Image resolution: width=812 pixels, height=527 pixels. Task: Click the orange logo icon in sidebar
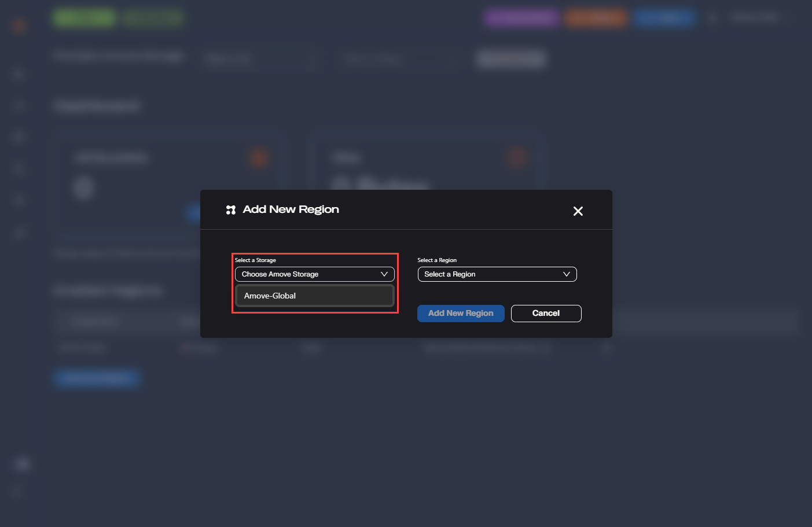click(19, 25)
